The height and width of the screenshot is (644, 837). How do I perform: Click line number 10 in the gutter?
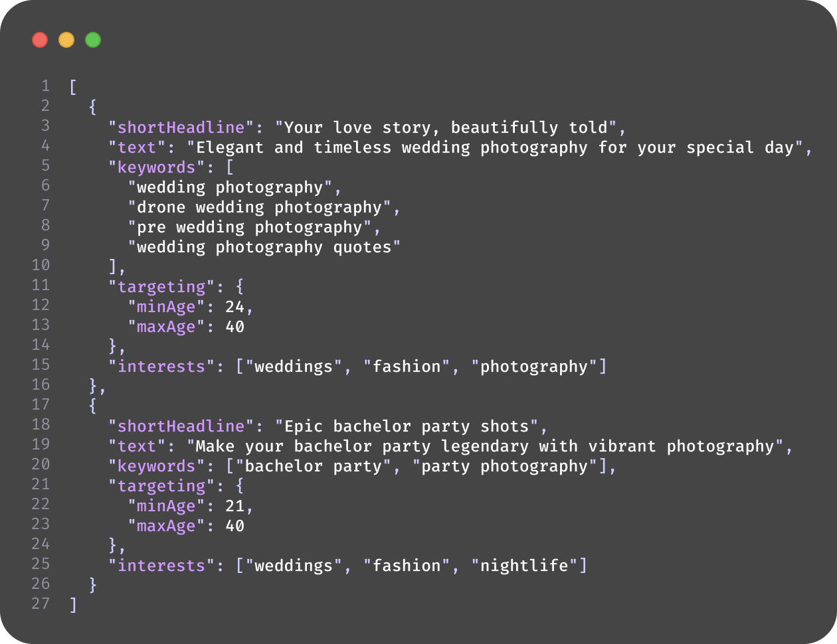coord(41,265)
